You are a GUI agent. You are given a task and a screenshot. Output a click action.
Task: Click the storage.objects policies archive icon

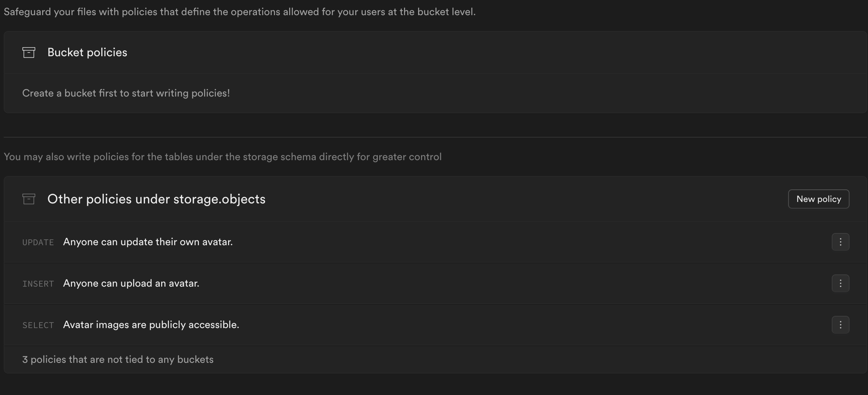(29, 199)
